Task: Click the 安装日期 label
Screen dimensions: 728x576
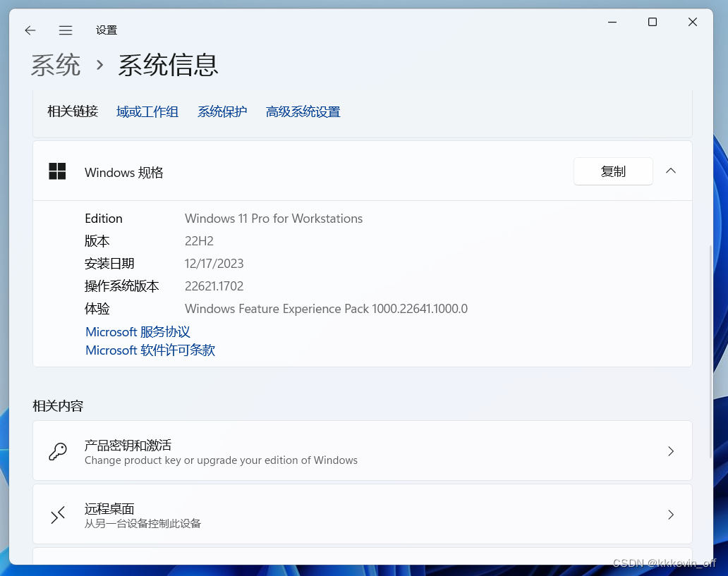Action: click(x=109, y=264)
